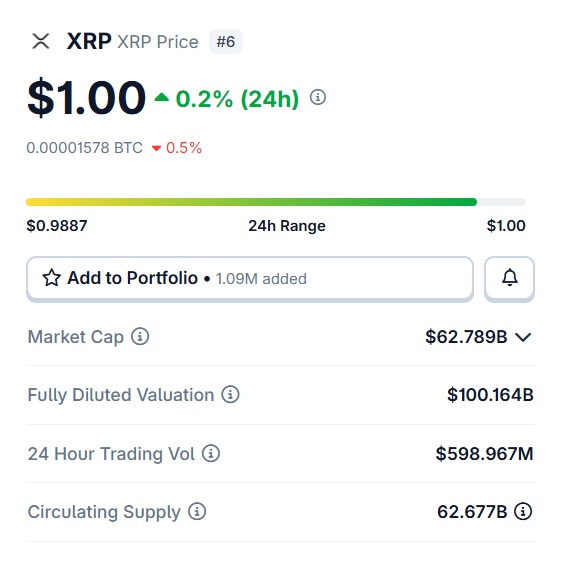Click the star icon in Add to Portfolio
Screen dimensions: 568x567
tap(51, 278)
